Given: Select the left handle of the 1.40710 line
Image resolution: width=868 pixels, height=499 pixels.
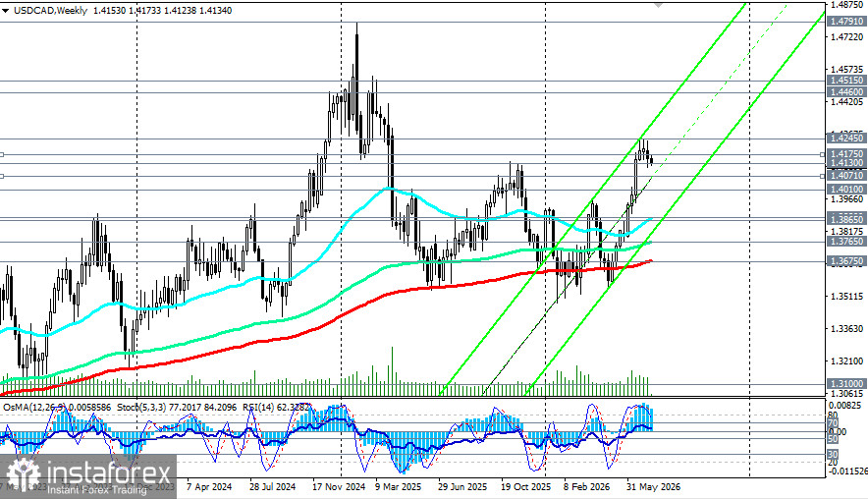Looking at the screenshot, I should pos(2,176).
